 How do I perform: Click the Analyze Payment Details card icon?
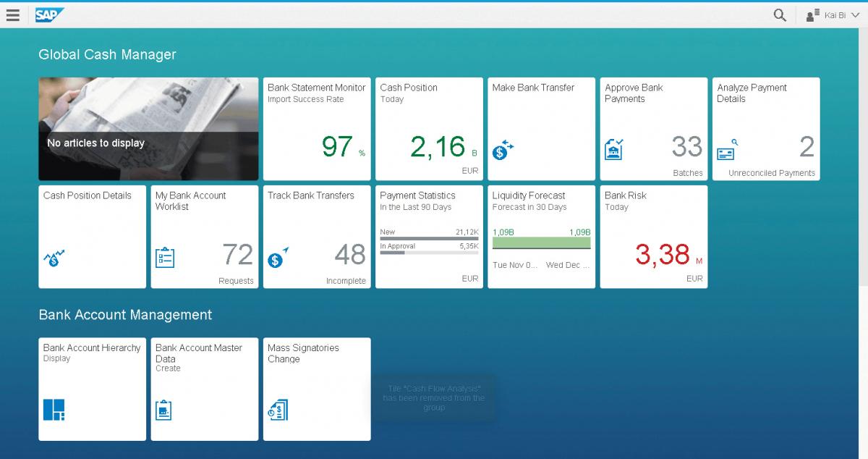point(726,150)
